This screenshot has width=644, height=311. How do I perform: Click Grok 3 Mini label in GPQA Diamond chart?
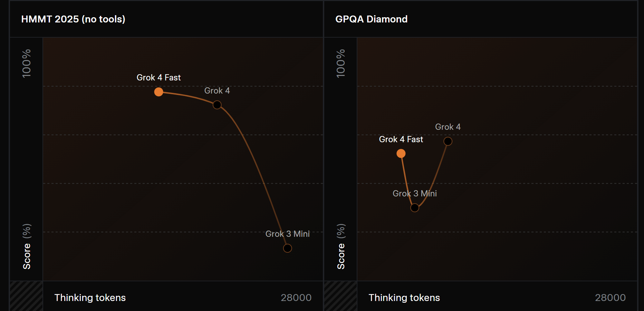pyautogui.click(x=414, y=194)
